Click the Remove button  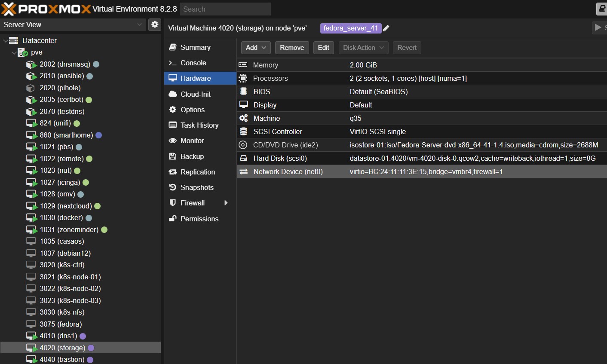click(x=292, y=48)
